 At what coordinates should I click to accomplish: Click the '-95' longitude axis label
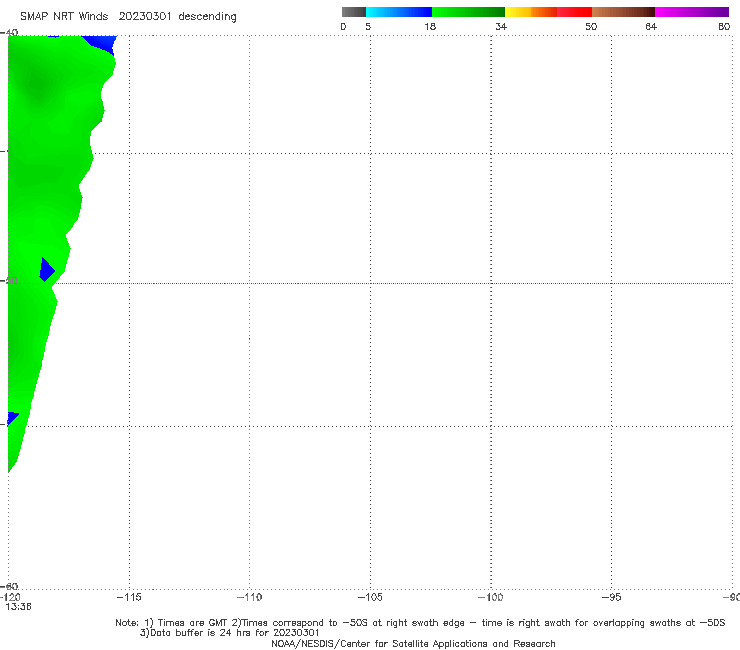point(612,598)
